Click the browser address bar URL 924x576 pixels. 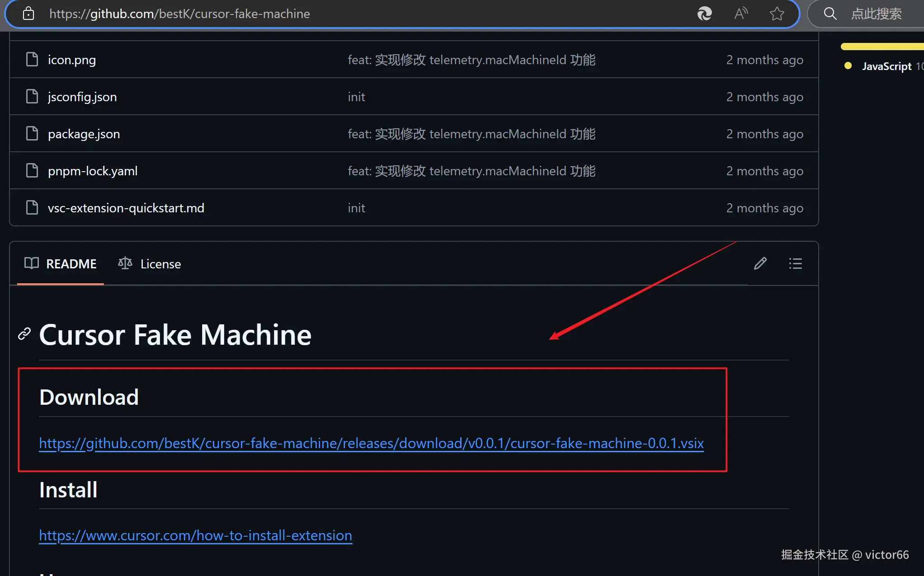(179, 14)
